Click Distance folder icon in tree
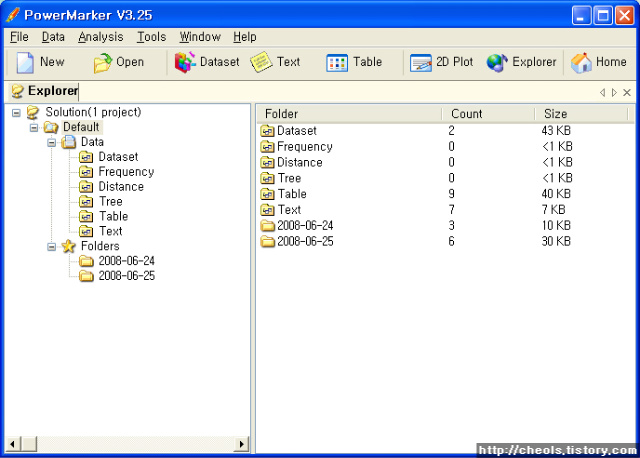Image resolution: width=640 pixels, height=458 pixels. (x=86, y=187)
